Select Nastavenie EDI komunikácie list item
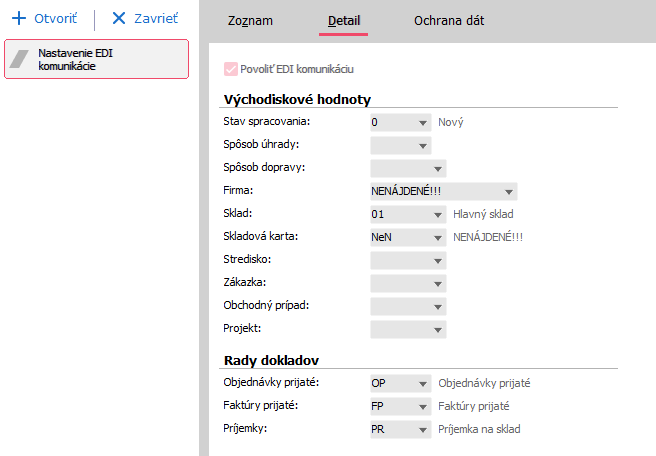The width and height of the screenshot is (656, 456). (96, 59)
